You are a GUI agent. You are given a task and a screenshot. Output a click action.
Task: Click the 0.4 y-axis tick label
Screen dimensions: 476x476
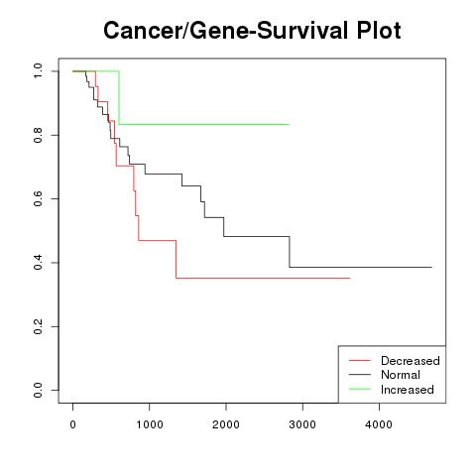pyautogui.click(x=38, y=263)
